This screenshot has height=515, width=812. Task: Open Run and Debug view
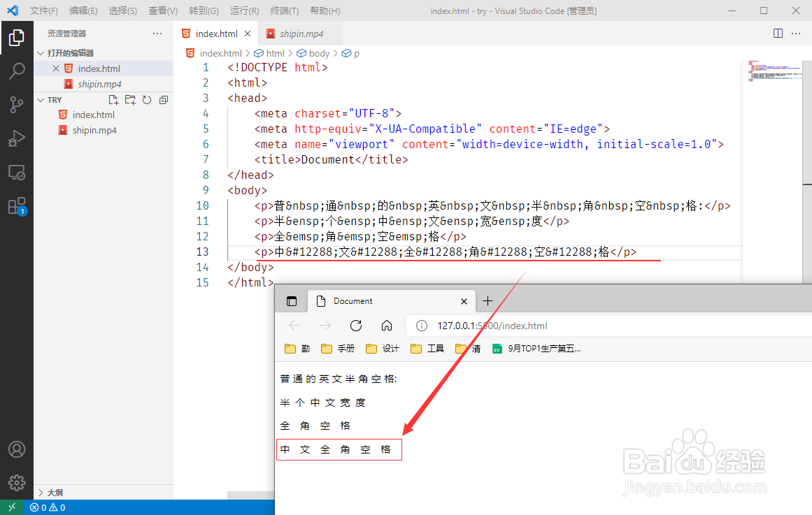point(17,138)
